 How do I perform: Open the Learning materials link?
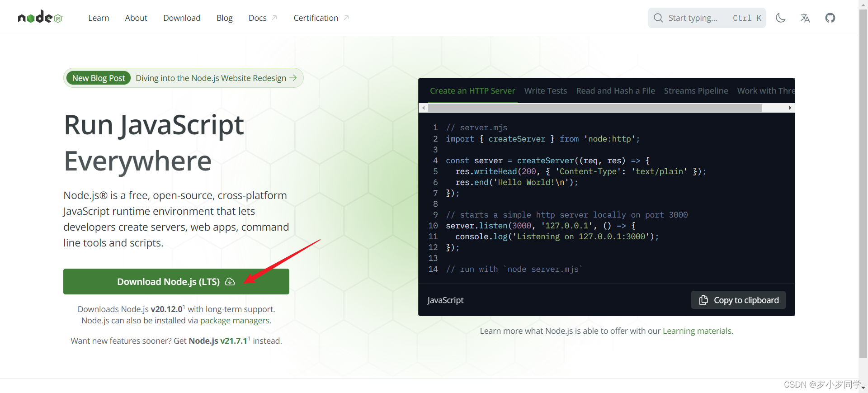point(697,331)
